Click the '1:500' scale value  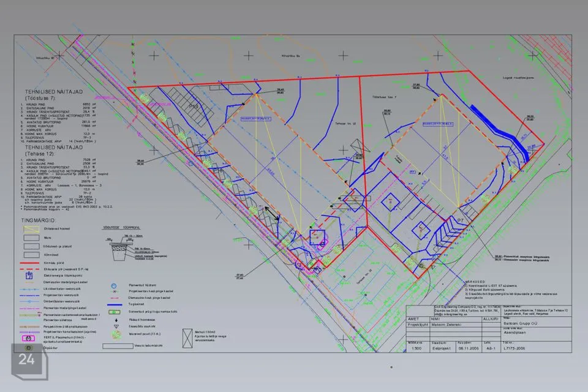click(417, 348)
